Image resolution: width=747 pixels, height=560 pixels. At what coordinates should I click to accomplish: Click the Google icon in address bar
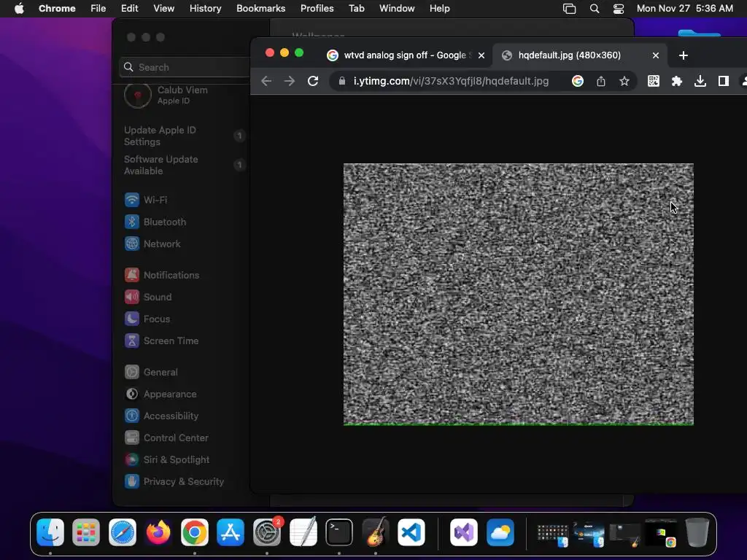coord(578,82)
